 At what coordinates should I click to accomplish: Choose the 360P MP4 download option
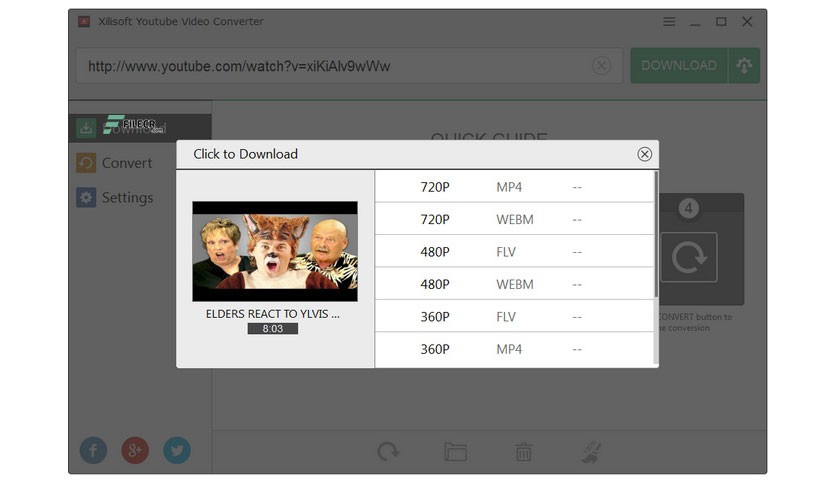tap(514, 349)
